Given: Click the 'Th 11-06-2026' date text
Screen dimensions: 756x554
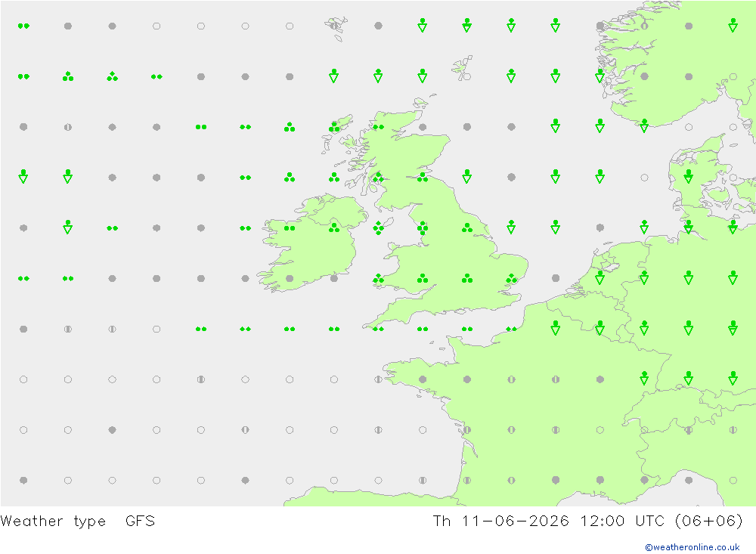Looking at the screenshot, I should pyautogui.click(x=501, y=522).
